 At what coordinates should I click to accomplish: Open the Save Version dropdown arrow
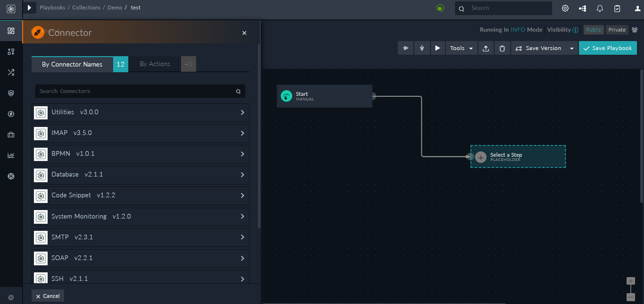tap(571, 48)
